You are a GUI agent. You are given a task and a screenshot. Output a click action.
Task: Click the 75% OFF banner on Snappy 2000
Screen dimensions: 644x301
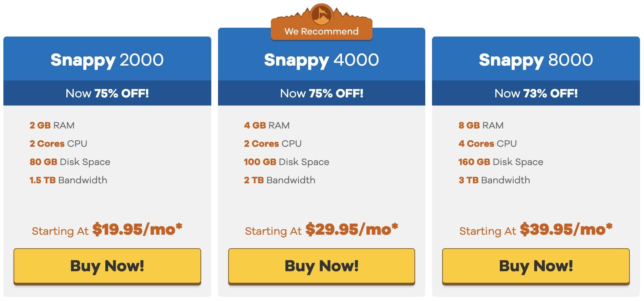pyautogui.click(x=107, y=93)
